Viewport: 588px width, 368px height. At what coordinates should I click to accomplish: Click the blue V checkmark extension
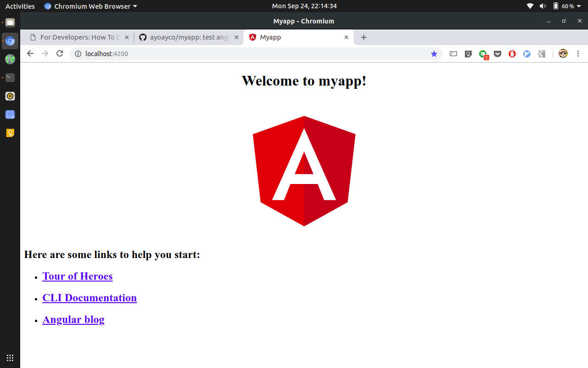pos(527,54)
